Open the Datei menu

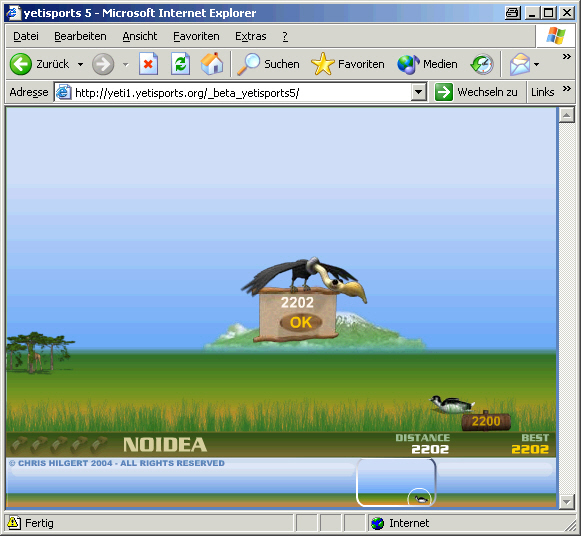click(x=26, y=36)
